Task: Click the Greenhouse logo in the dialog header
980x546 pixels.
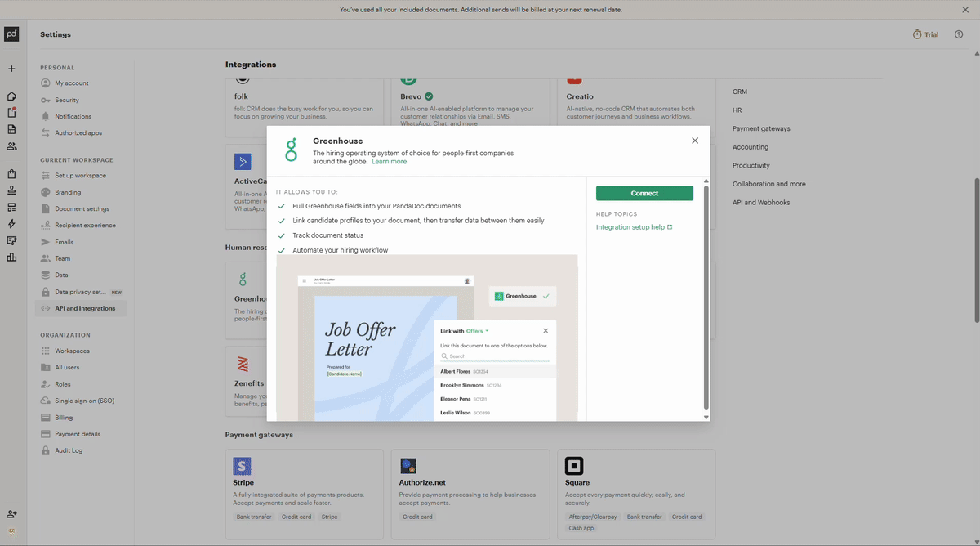Action: pos(291,150)
